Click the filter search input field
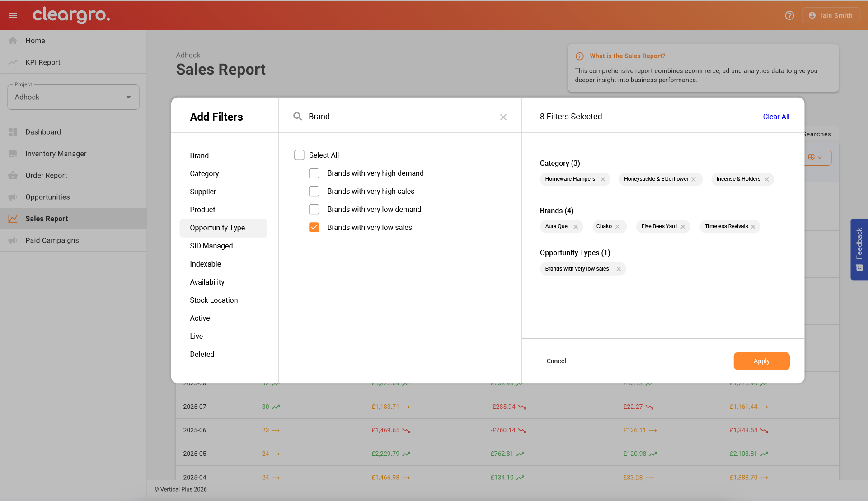The height and width of the screenshot is (501, 868). pyautogui.click(x=400, y=117)
